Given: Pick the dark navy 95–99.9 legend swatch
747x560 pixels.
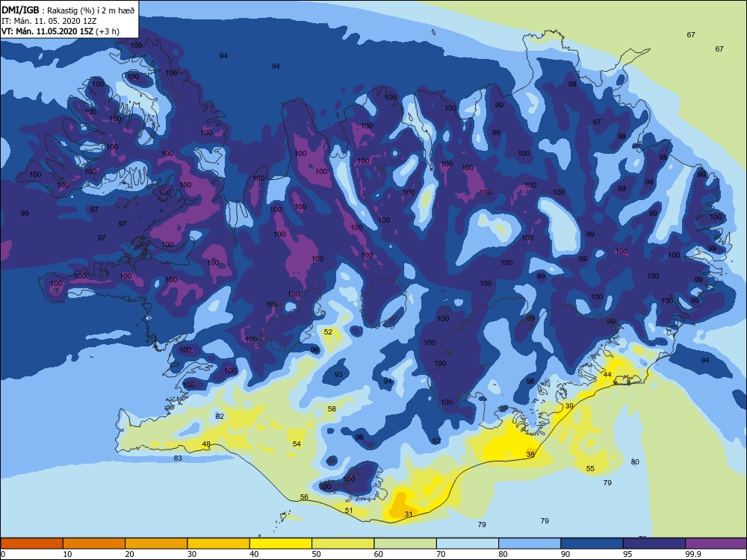Looking at the screenshot, I should 654,544.
